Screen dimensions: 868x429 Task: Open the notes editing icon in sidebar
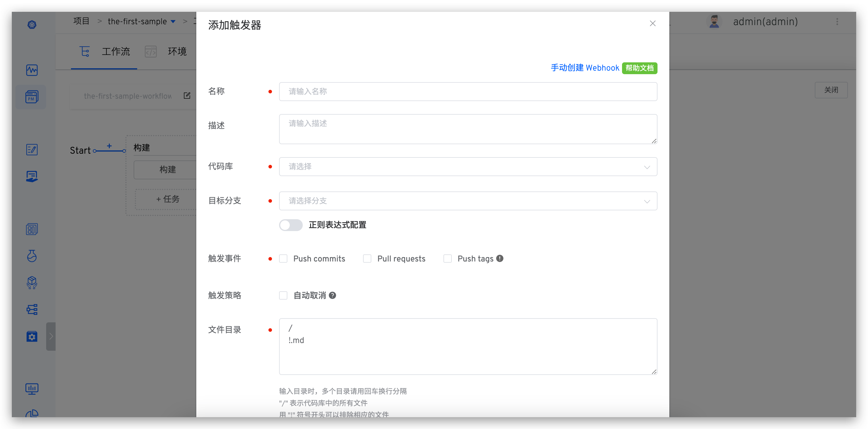coord(32,149)
